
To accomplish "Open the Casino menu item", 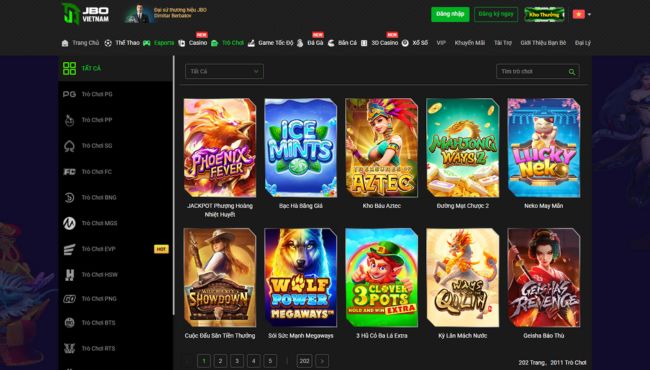I will [x=193, y=43].
